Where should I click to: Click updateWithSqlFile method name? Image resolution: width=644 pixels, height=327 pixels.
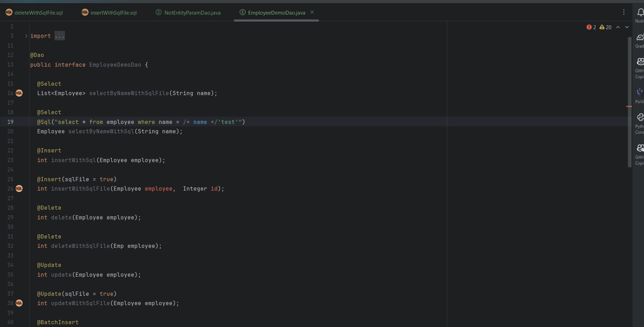(81, 303)
